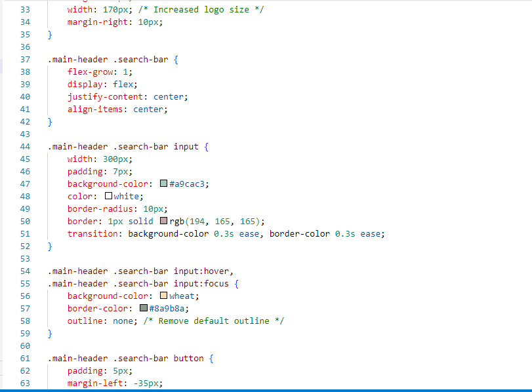532x392 pixels.
Task: Click the closing brace on line 52
Action: click(50, 246)
